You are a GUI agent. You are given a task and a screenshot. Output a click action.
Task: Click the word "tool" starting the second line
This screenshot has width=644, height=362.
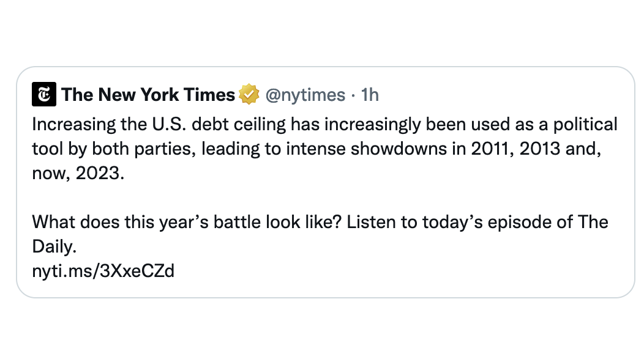coord(45,149)
